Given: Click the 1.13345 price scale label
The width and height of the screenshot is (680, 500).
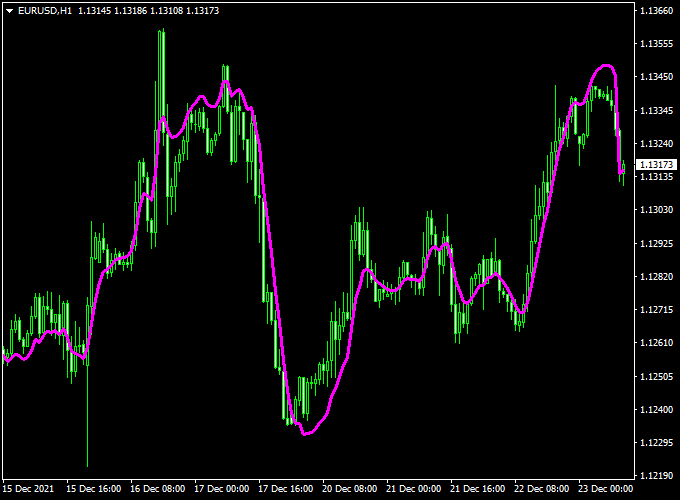Looking at the screenshot, I should [x=657, y=111].
